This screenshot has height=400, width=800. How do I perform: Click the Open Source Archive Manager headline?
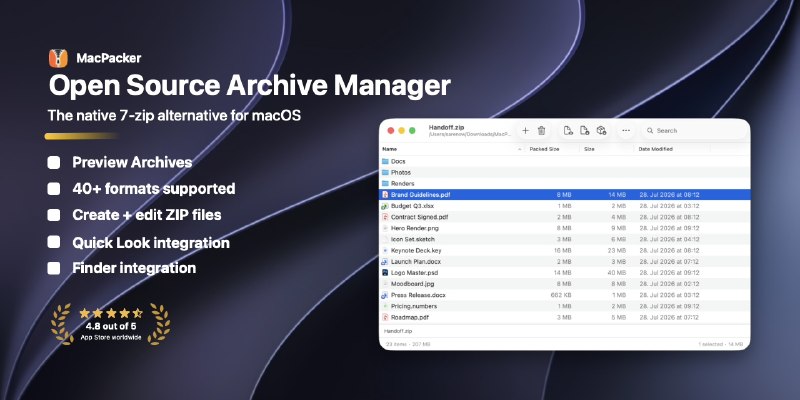[249, 86]
